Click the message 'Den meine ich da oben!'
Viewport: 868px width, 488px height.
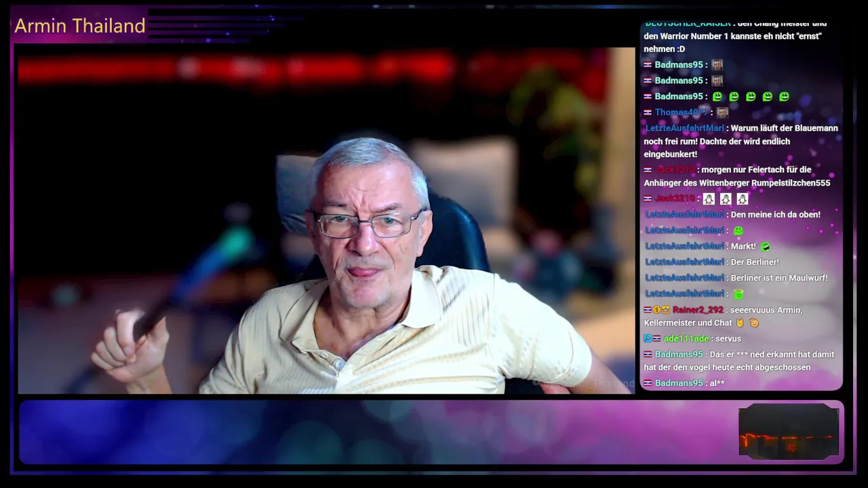pyautogui.click(x=775, y=214)
